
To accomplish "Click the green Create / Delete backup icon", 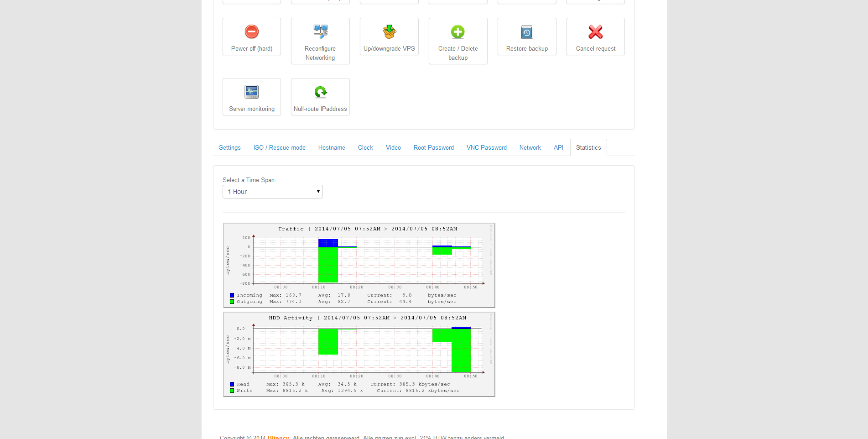I will [458, 32].
